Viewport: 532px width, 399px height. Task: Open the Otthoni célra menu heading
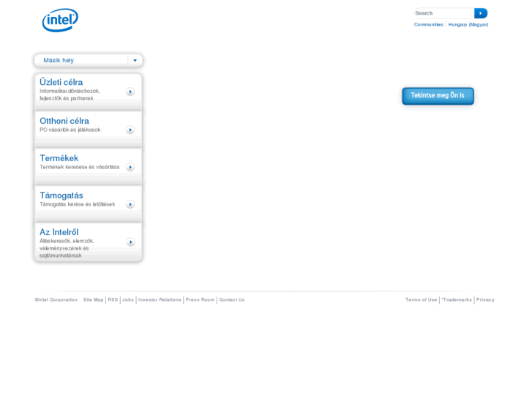pos(64,121)
